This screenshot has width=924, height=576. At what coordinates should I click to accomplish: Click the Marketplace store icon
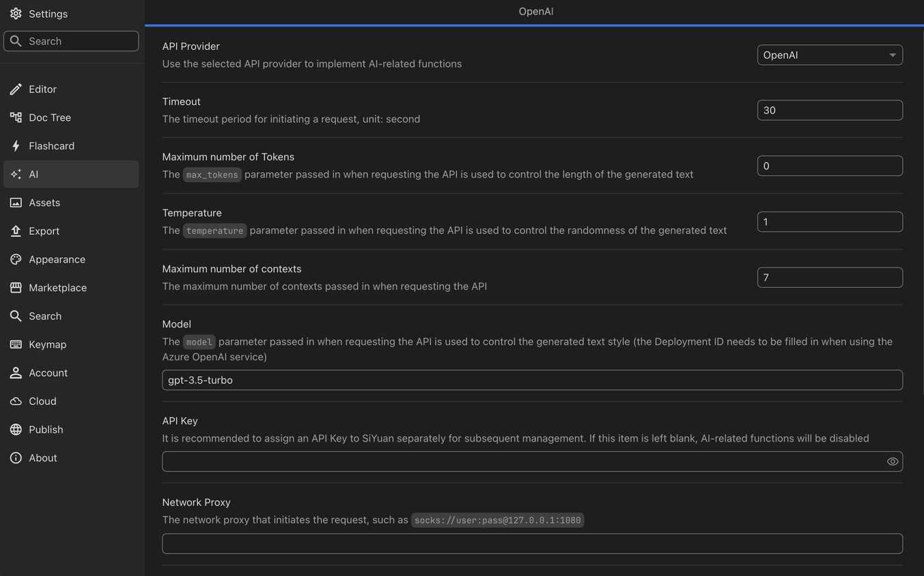tap(16, 288)
